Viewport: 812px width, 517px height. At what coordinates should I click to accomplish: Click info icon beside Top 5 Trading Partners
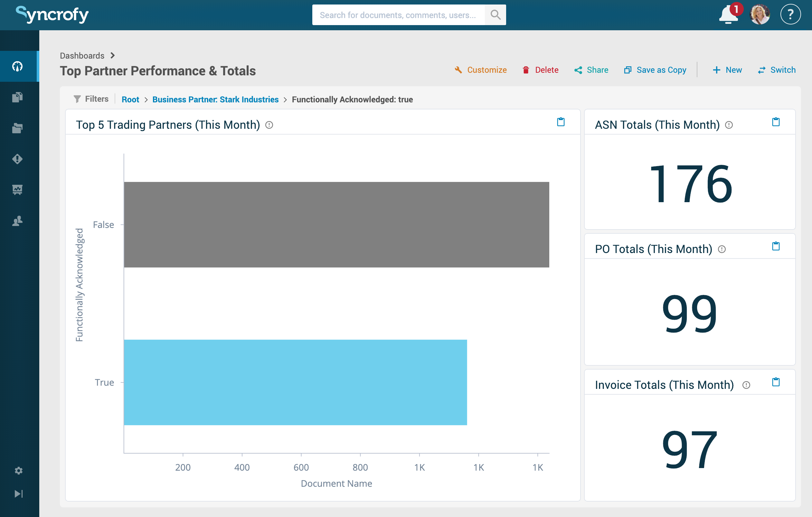pos(269,125)
